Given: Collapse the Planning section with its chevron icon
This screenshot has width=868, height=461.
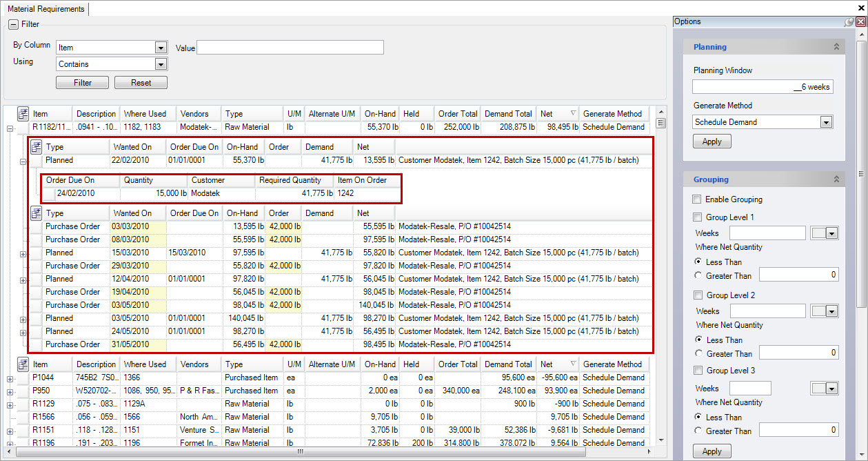Looking at the screenshot, I should pos(836,47).
